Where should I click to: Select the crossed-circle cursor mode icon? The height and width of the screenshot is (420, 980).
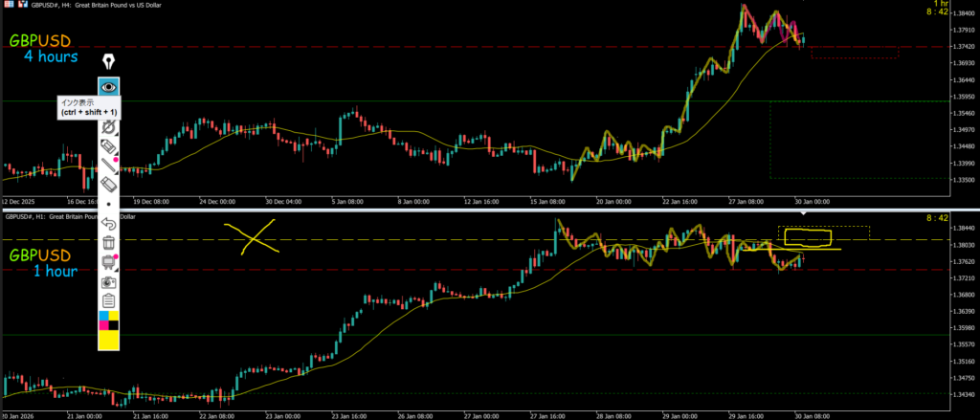coord(109,125)
